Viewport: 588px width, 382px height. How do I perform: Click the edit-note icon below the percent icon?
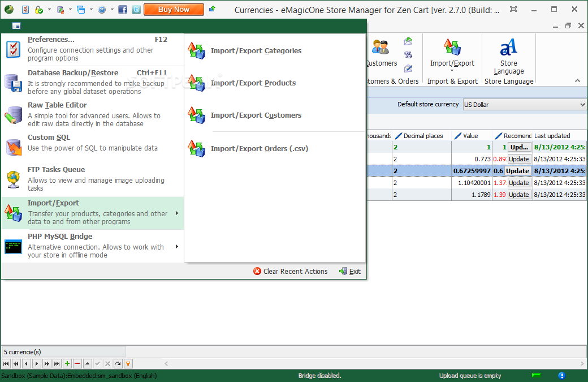pos(408,68)
